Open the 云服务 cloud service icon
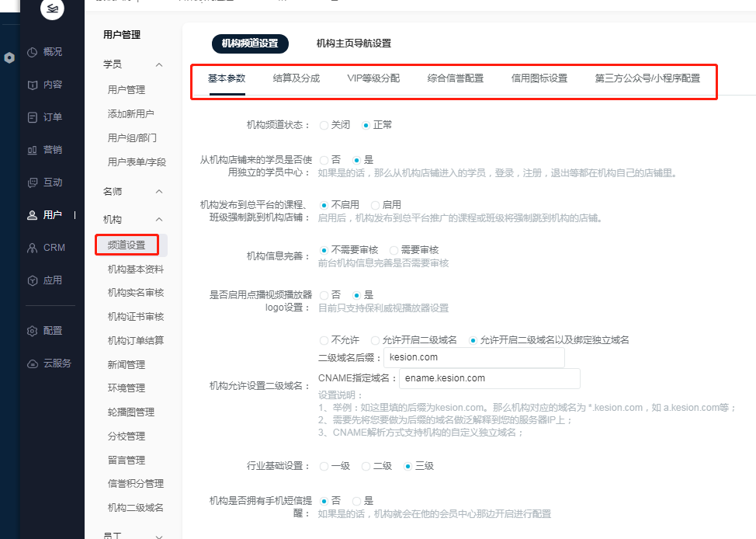The width and height of the screenshot is (756, 539). (33, 363)
